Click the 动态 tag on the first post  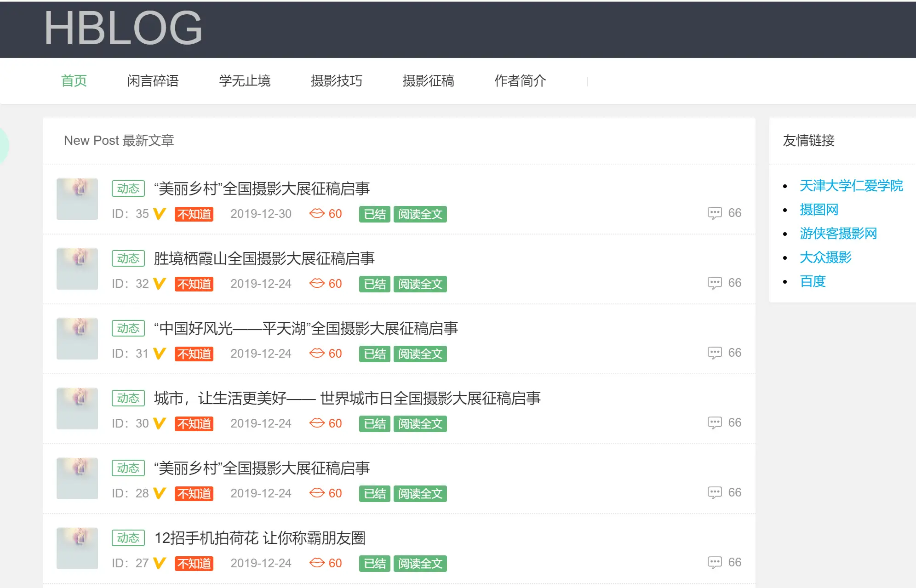(x=128, y=188)
